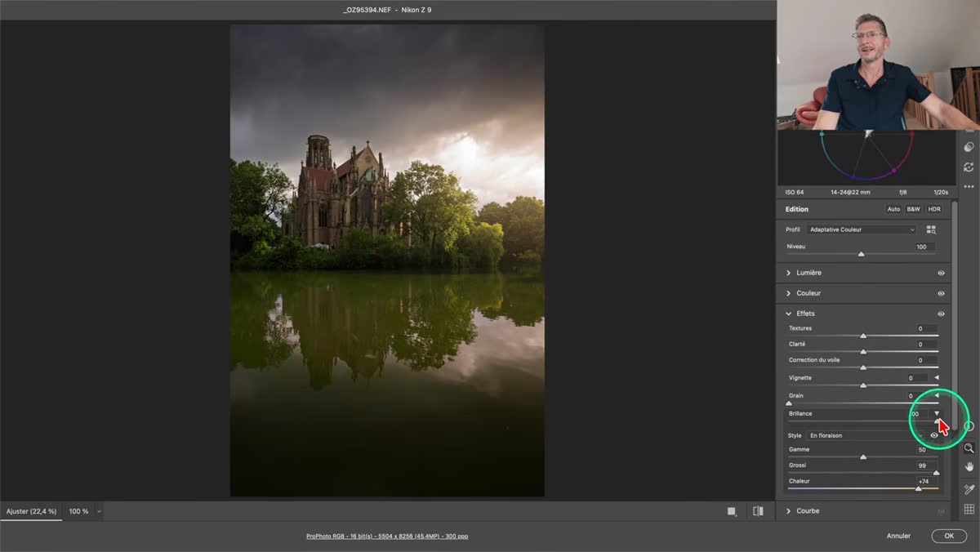Open the zoom level dropdown arrow
The image size is (980, 552).
pyautogui.click(x=99, y=511)
